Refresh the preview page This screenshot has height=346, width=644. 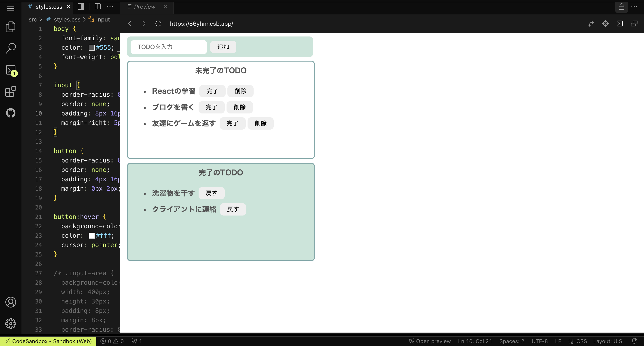click(x=158, y=23)
